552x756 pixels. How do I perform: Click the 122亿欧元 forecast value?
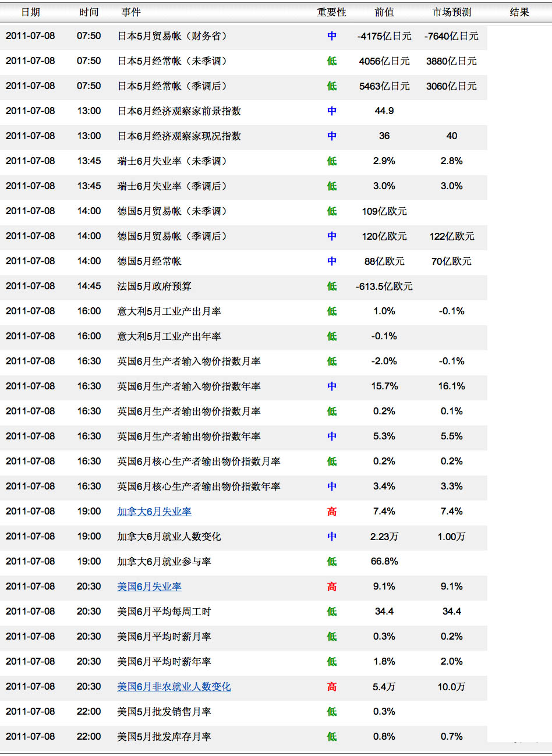pos(452,236)
